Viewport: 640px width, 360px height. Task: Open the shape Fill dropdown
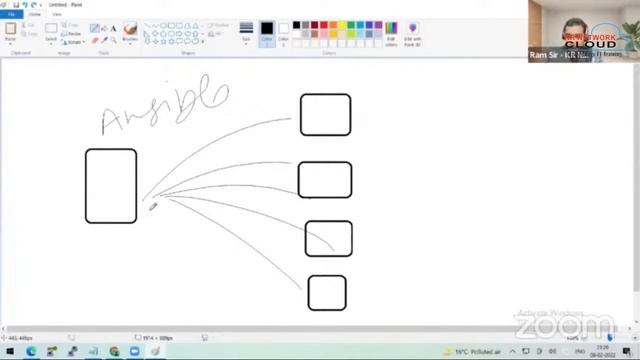(x=216, y=34)
